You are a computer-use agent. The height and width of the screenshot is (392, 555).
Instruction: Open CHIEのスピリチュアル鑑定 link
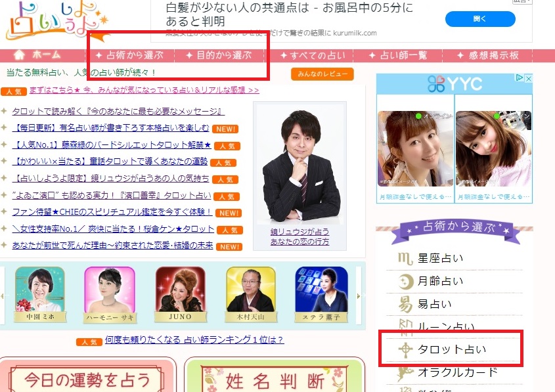point(112,212)
